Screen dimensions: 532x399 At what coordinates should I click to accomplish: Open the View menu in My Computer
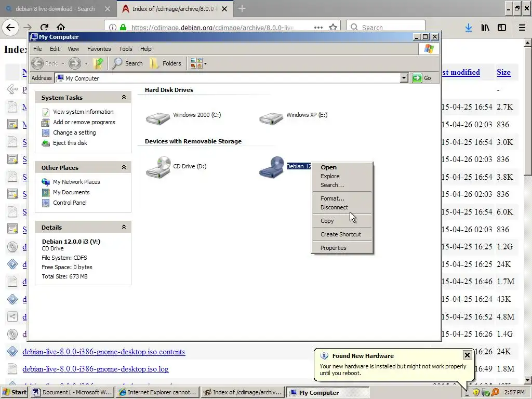tap(73, 49)
